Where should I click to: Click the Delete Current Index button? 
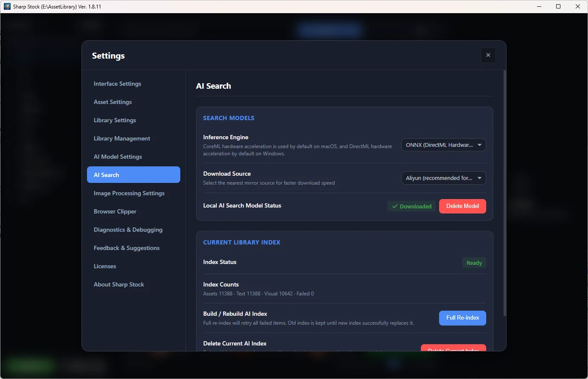454,348
